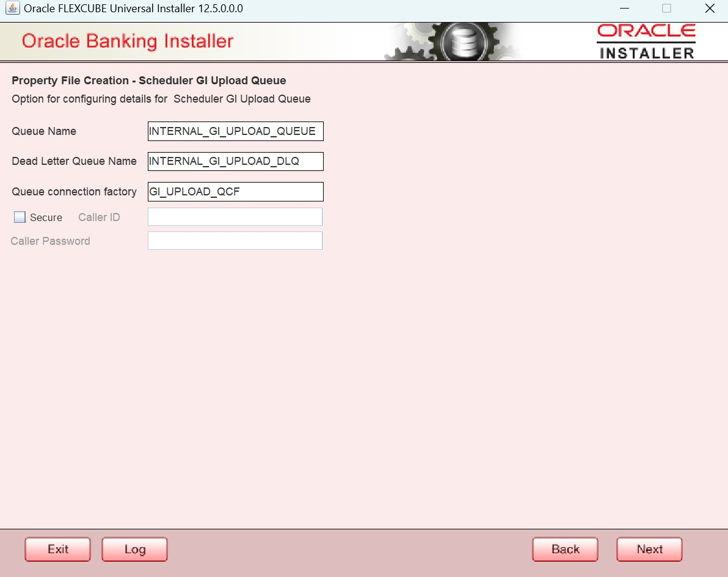728x577 pixels.
Task: Go Back to the previous step
Action: tap(565, 549)
